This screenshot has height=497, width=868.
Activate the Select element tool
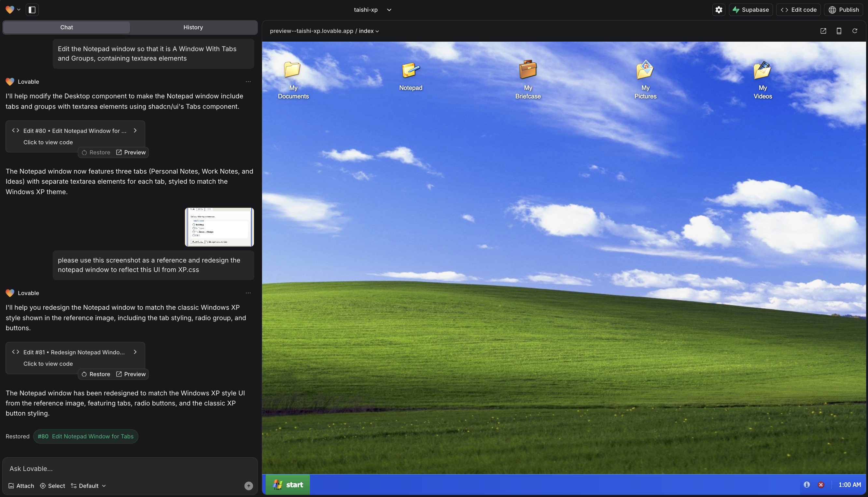(x=52, y=486)
